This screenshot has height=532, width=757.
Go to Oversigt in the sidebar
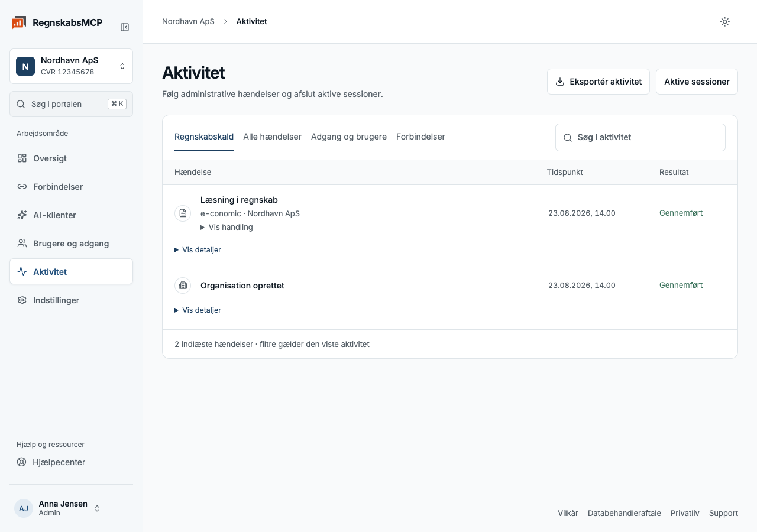coord(71,158)
